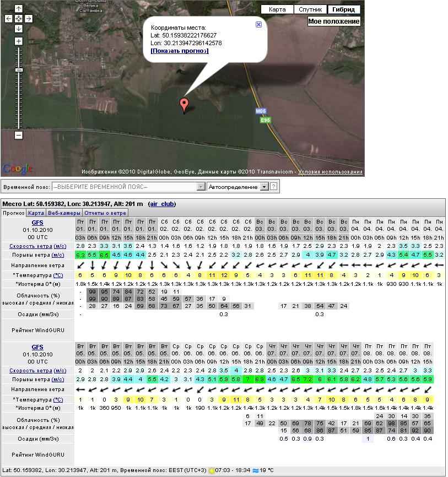The height and width of the screenshot is (477, 448).
Task: Pan the map up with arrow
Action: (x=18, y=9)
